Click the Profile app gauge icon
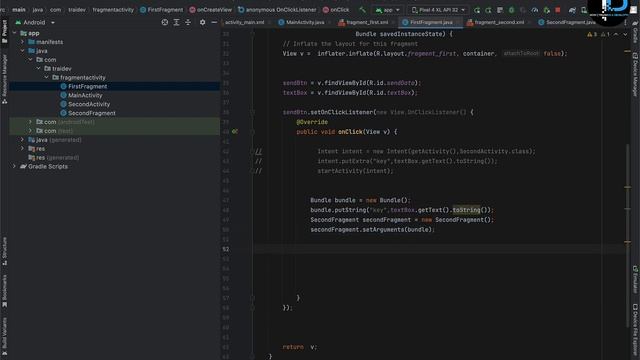The image size is (640, 360). click(x=535, y=10)
